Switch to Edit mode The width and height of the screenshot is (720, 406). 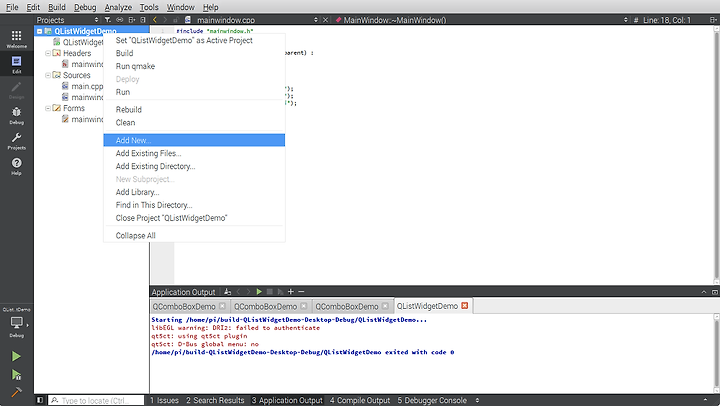click(17, 64)
